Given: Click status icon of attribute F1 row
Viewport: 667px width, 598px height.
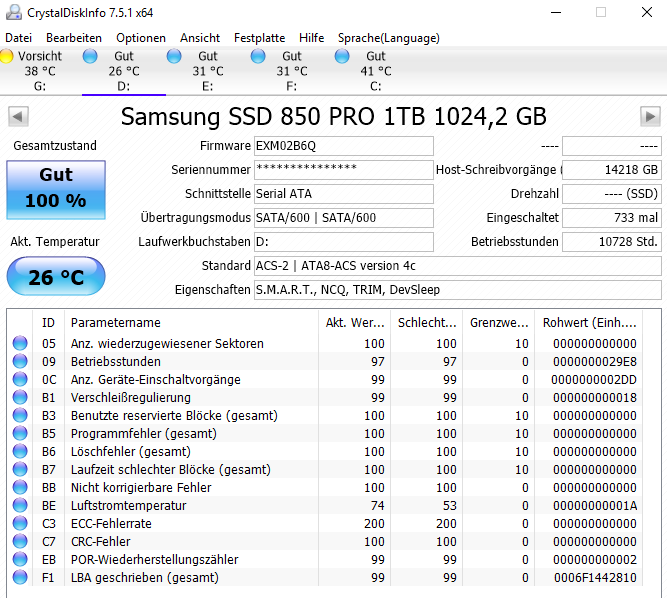Looking at the screenshot, I should click(x=20, y=577).
